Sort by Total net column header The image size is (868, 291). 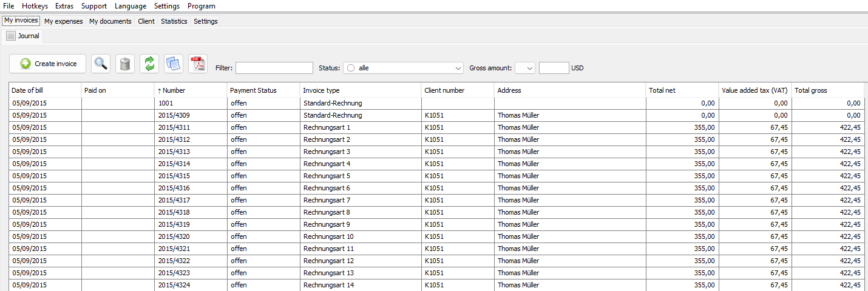click(x=682, y=90)
